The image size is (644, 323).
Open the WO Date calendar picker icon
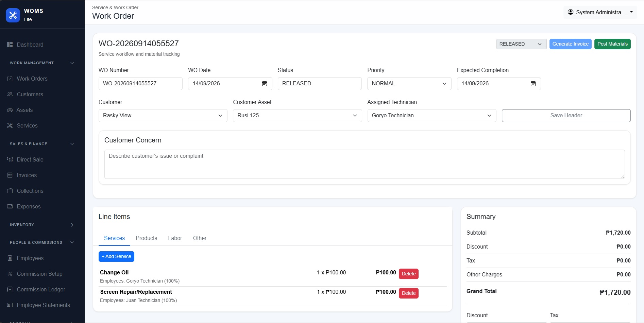click(x=265, y=84)
